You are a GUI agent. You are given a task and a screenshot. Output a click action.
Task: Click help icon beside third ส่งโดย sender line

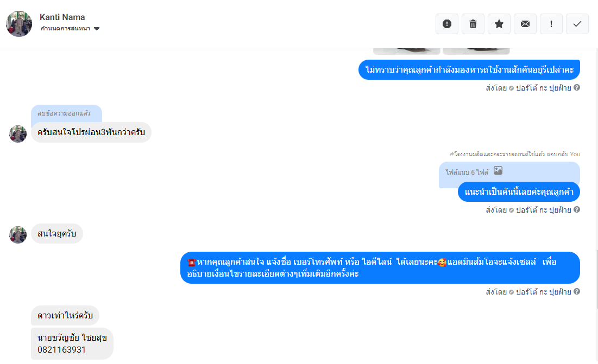(577, 291)
